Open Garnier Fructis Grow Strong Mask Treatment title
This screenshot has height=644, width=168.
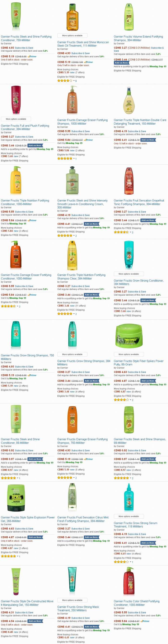[78, 608]
